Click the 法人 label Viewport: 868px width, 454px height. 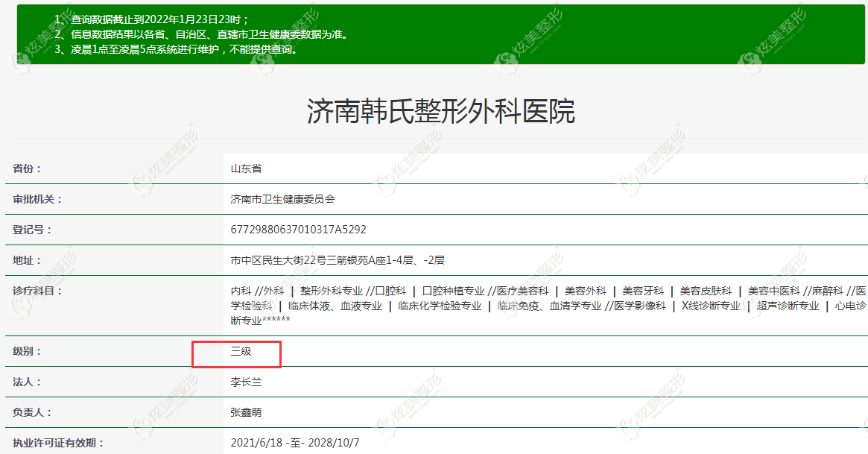pyautogui.click(x=27, y=382)
